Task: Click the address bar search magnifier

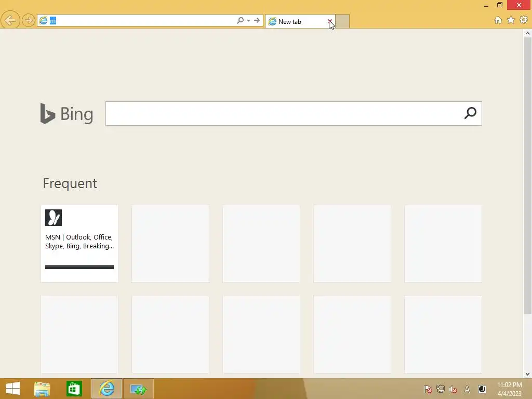Action: pos(240,20)
